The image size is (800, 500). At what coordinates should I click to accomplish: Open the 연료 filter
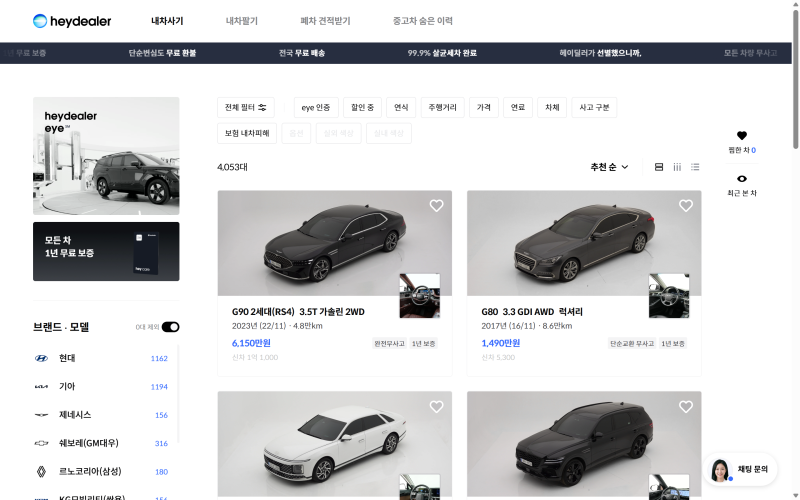(x=518, y=107)
